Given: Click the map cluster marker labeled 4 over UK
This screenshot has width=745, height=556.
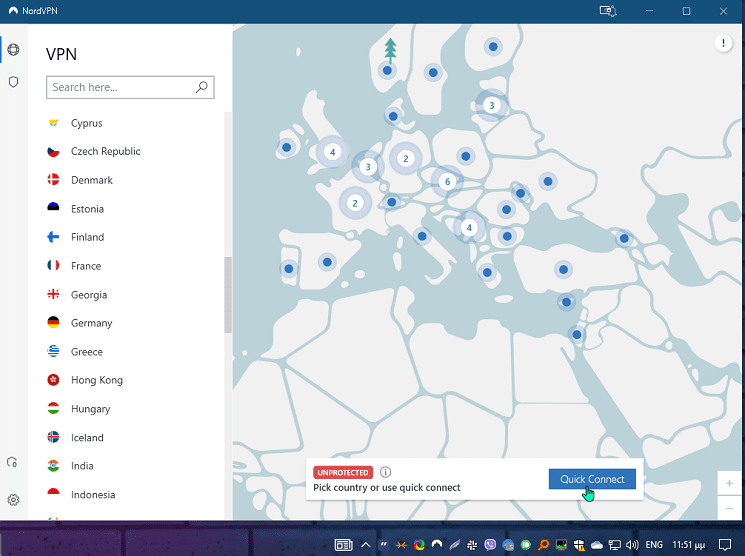Looking at the screenshot, I should coord(333,152).
